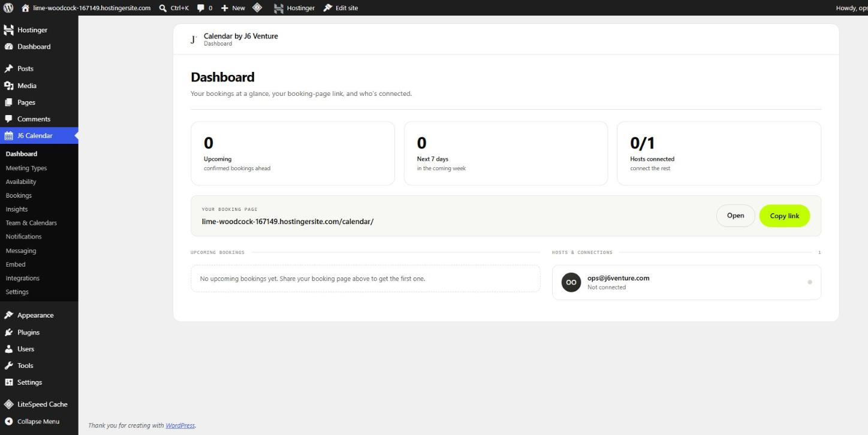The height and width of the screenshot is (435, 868).
Task: Open the WordPress Settings sliders icon
Action: point(9,382)
